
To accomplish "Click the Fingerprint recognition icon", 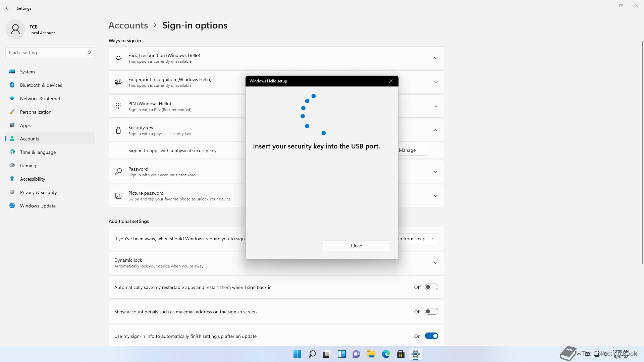I will pos(118,82).
